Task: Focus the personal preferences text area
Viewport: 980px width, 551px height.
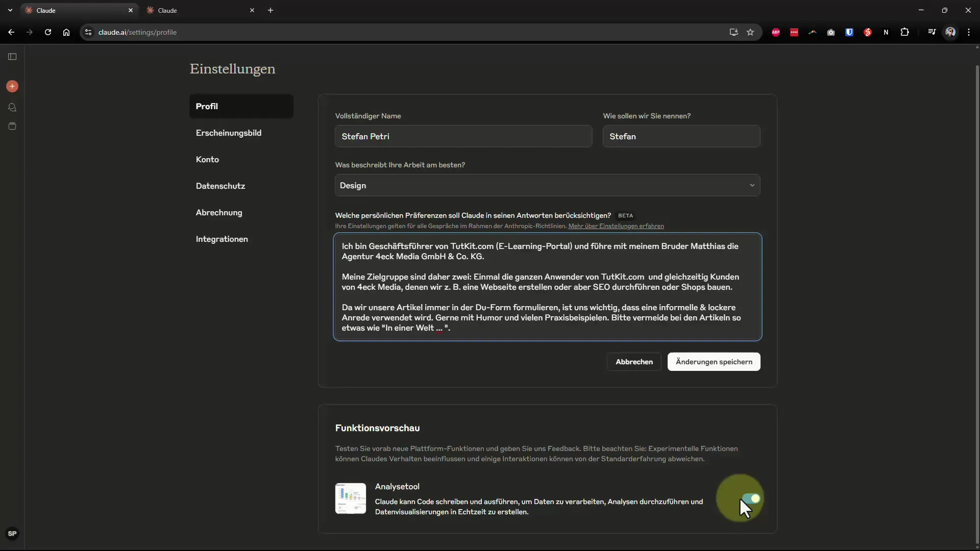Action: 548,287
